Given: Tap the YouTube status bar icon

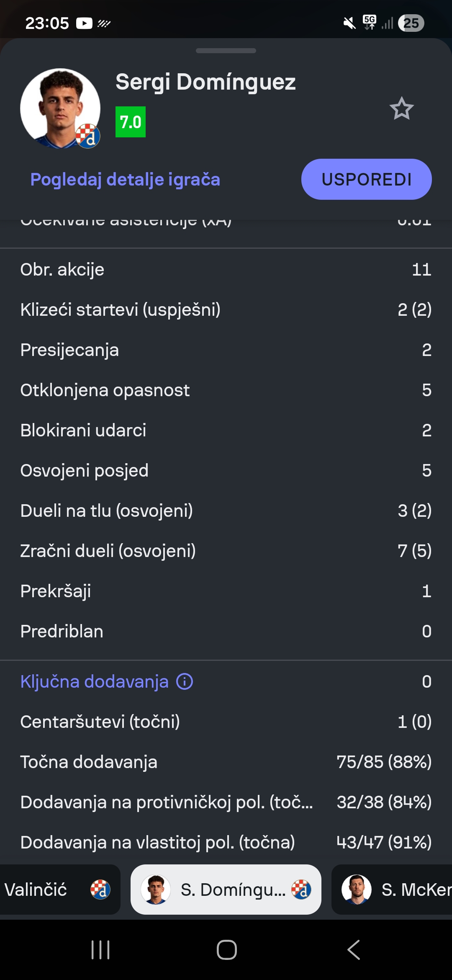Looking at the screenshot, I should (x=84, y=23).
